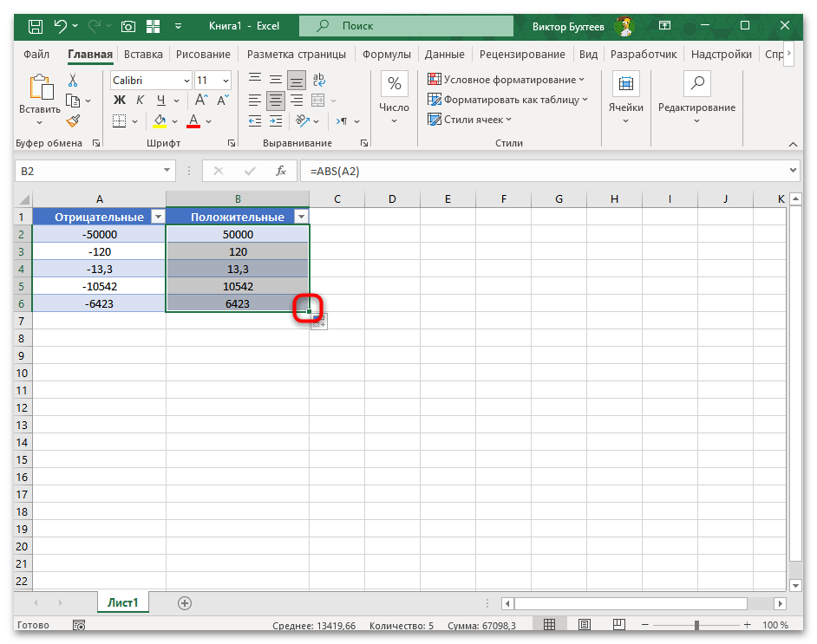Click the Insert Function fx icon
Image resolution: width=817 pixels, height=644 pixels.
click(280, 172)
